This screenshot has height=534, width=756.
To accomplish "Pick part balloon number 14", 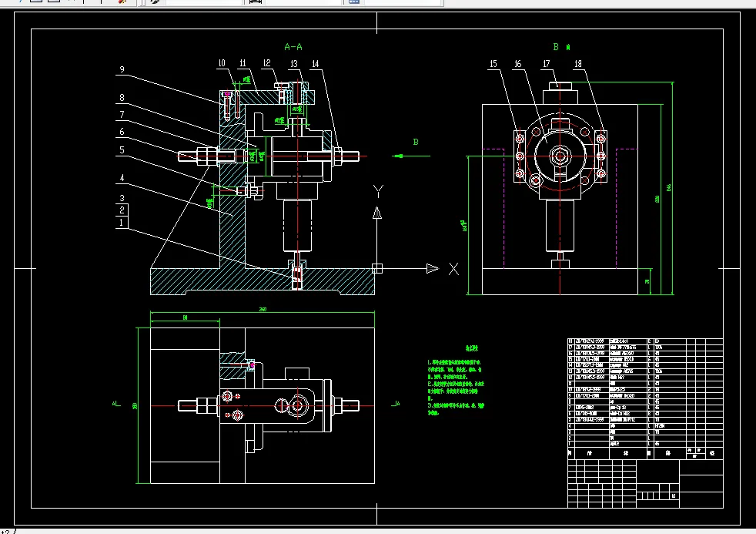I will pos(316,64).
